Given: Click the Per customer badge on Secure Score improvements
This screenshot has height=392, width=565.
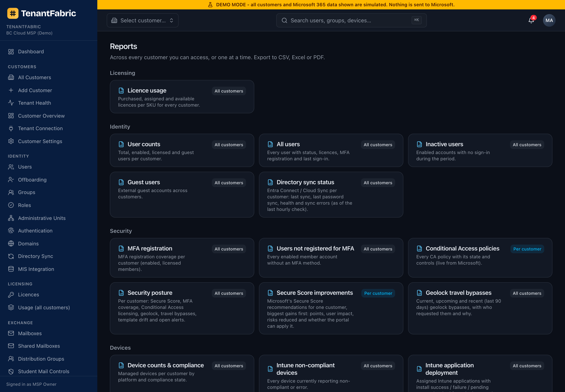Looking at the screenshot, I should click(x=378, y=293).
